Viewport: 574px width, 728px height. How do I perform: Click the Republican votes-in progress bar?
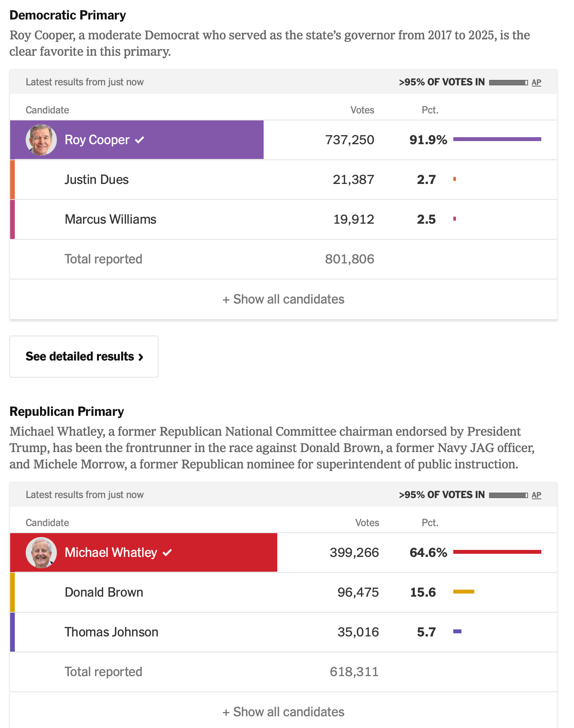(x=508, y=495)
